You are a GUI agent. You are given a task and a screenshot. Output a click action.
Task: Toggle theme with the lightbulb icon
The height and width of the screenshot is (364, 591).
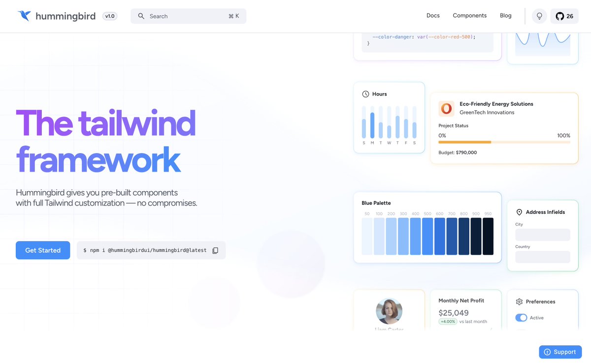[539, 16]
